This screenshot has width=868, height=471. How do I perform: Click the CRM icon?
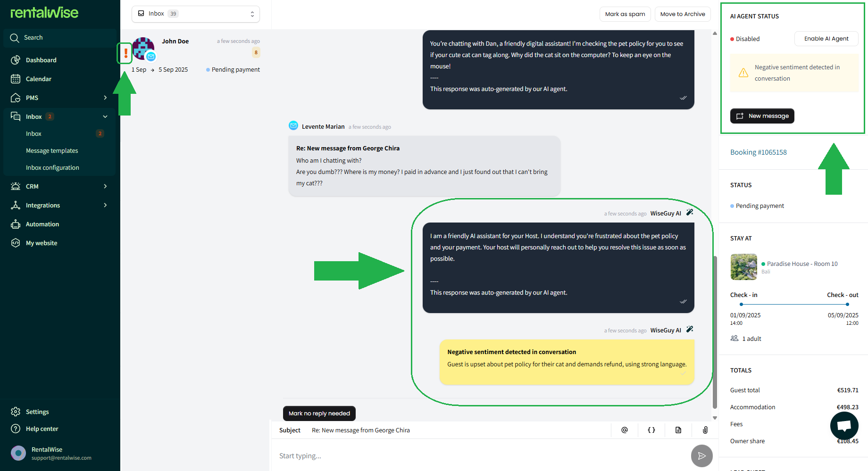coord(16,186)
